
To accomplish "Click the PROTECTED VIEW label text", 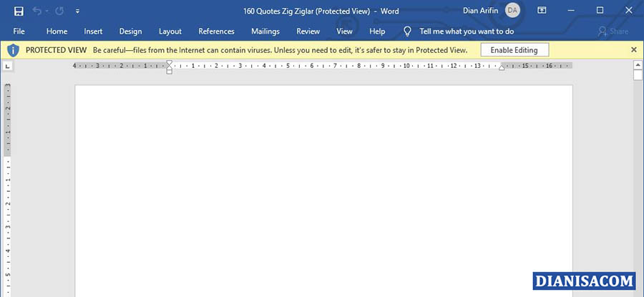I will [57, 50].
